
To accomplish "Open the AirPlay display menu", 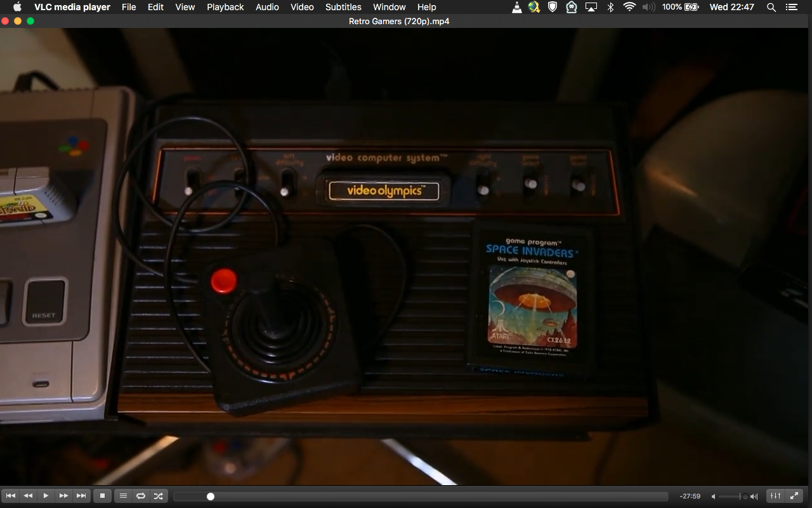I will (591, 7).
